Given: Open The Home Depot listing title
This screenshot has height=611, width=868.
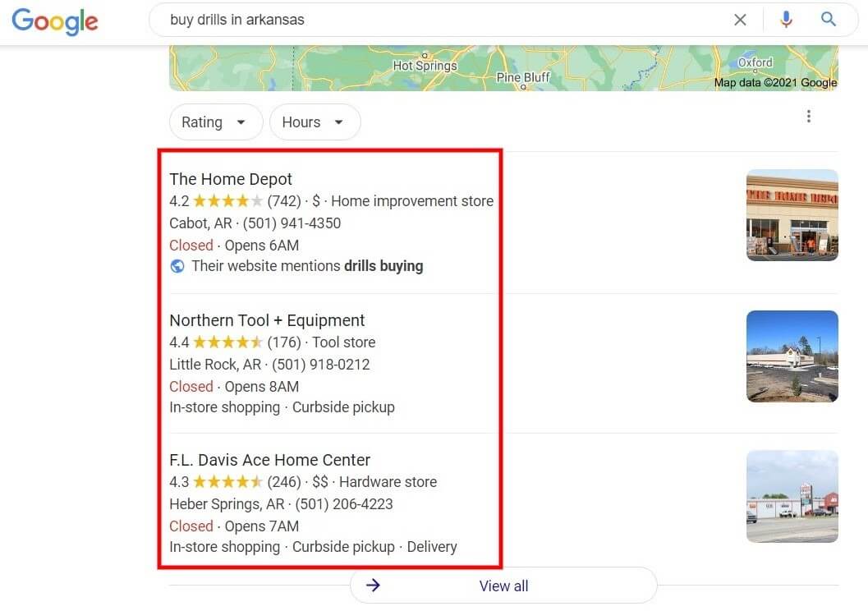Looking at the screenshot, I should [230, 179].
